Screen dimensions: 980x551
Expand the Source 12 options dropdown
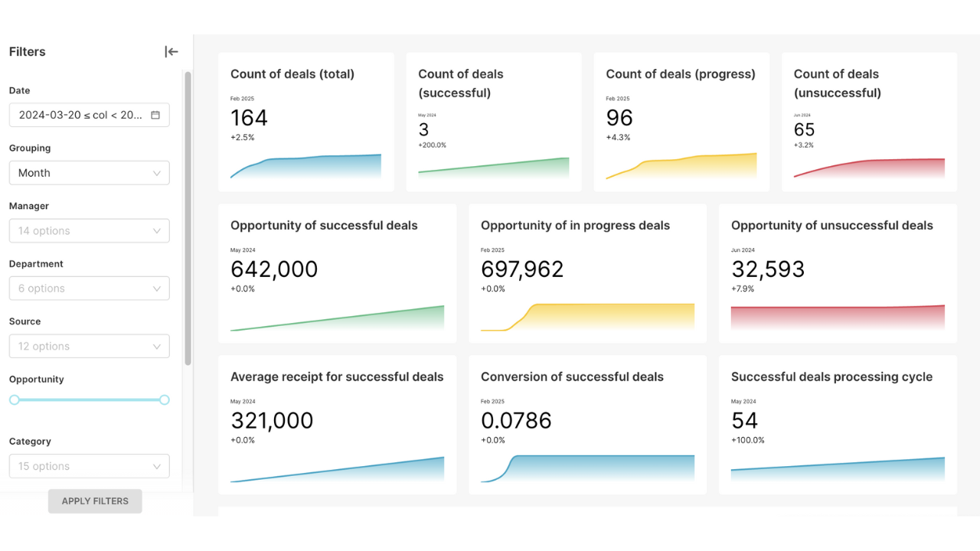point(89,347)
